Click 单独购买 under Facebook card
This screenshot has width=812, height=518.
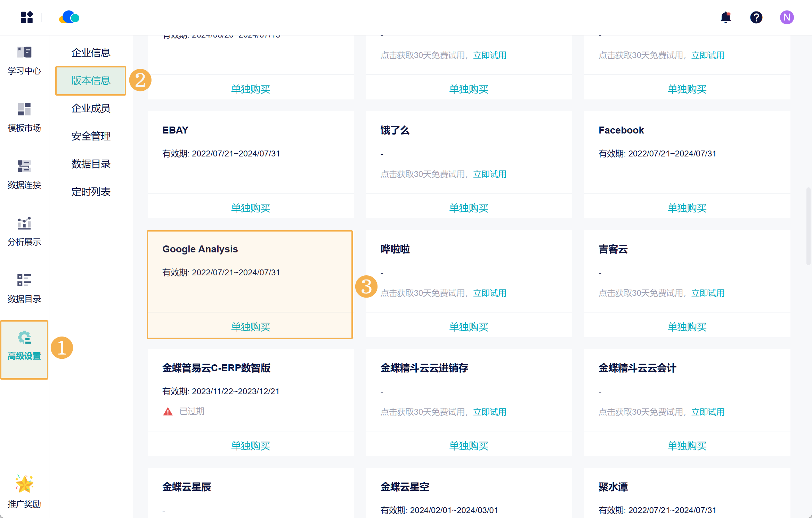tap(687, 208)
